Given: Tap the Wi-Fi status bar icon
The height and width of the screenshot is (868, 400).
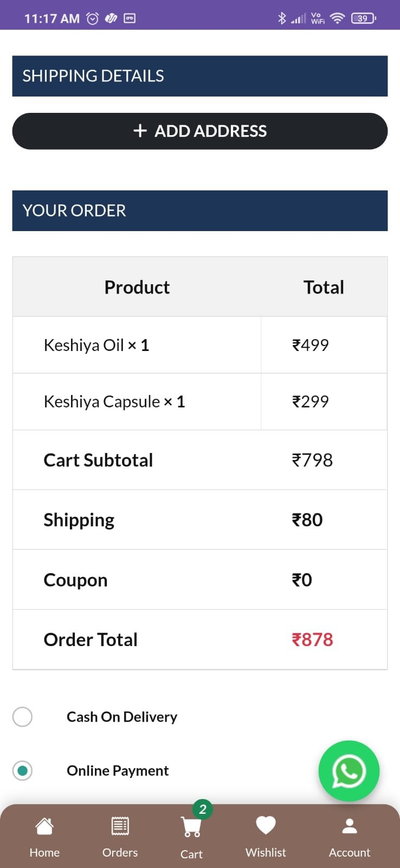Looking at the screenshot, I should pyautogui.click(x=337, y=18).
